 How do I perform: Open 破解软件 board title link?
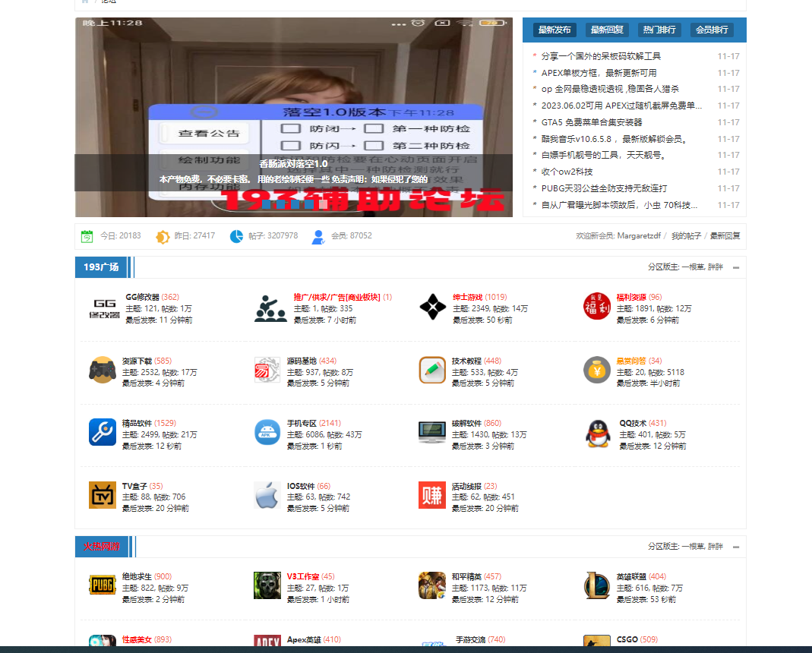click(466, 423)
